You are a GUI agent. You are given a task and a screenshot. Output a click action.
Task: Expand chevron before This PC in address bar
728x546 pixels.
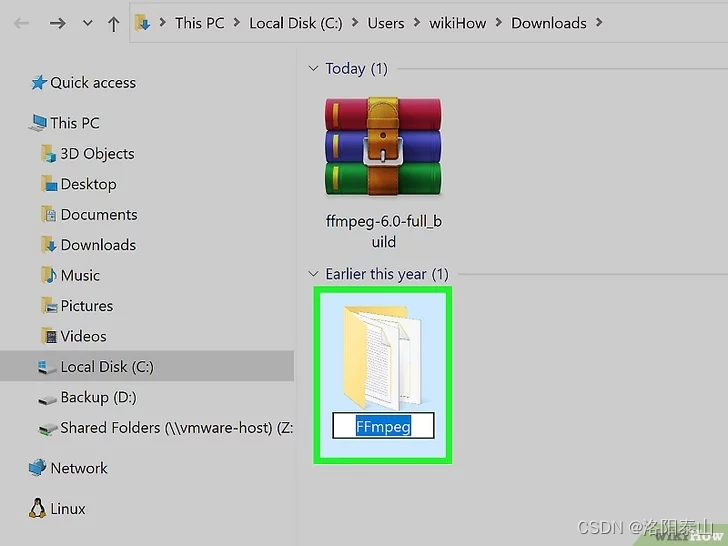click(162, 22)
